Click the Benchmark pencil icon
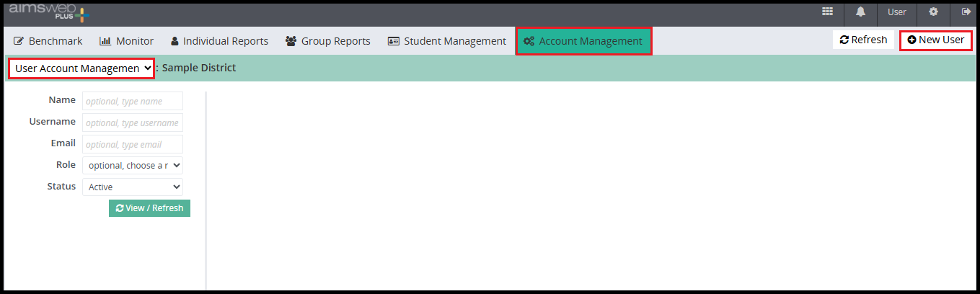The height and width of the screenshot is (294, 980). tap(19, 41)
